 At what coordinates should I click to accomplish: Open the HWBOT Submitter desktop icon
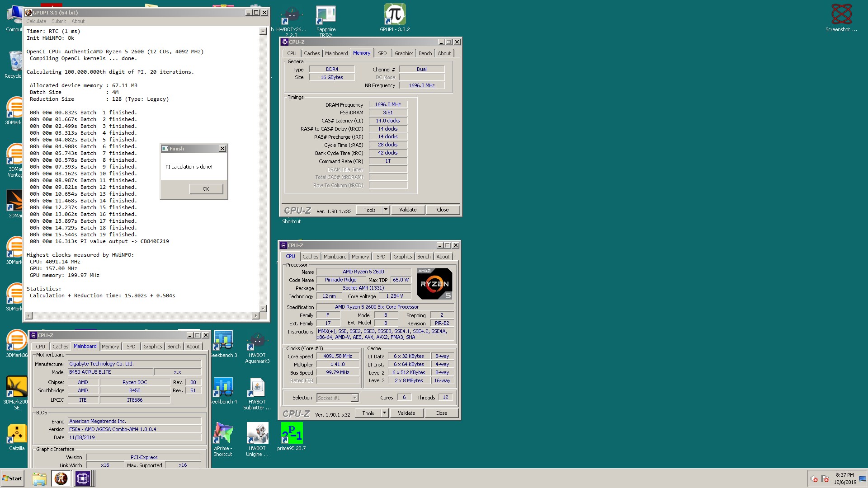coord(257,394)
